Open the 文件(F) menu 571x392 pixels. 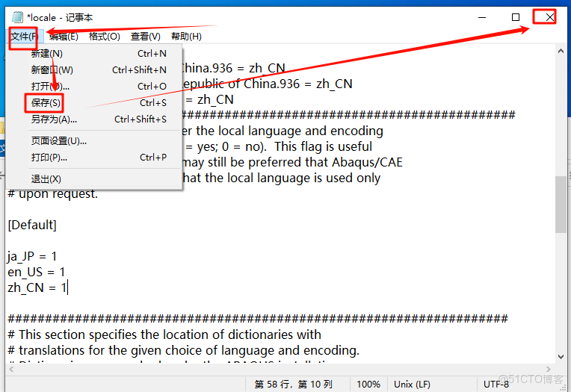(x=24, y=37)
